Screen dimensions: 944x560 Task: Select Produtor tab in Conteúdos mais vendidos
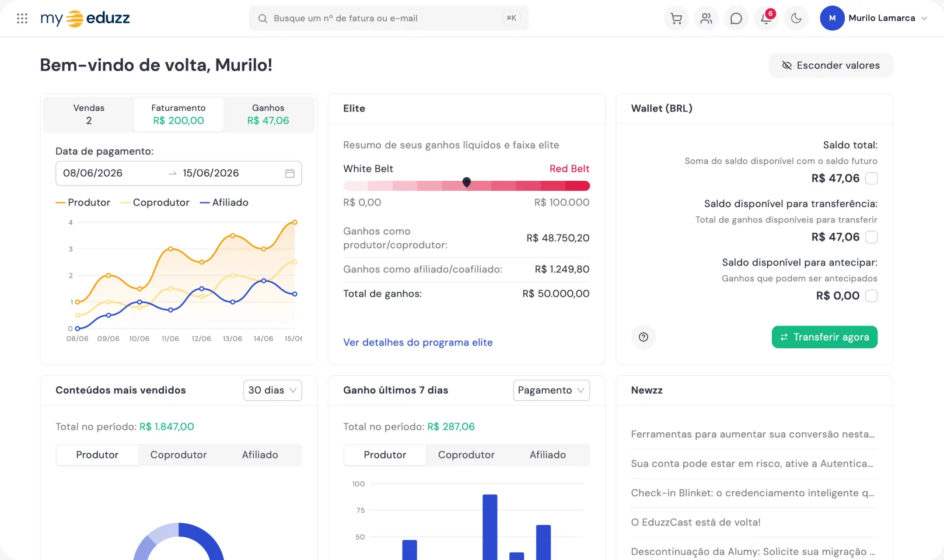97,455
